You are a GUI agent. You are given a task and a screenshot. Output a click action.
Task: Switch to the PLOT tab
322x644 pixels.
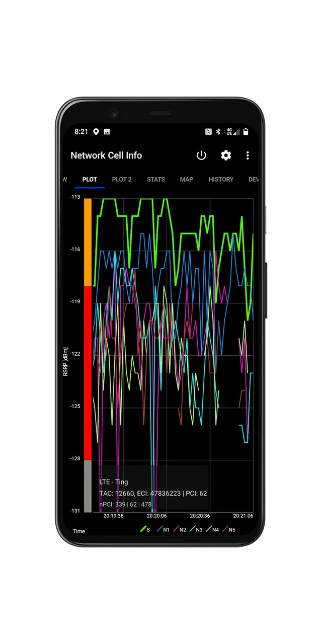pos(90,179)
